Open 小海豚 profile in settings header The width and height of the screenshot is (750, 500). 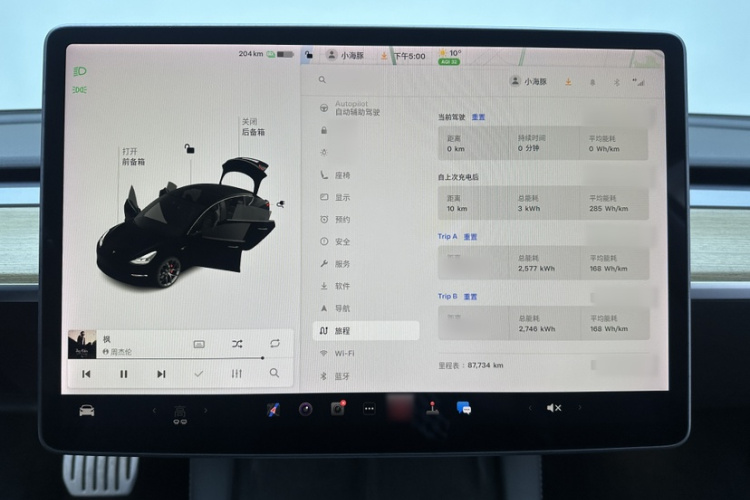[x=529, y=81]
